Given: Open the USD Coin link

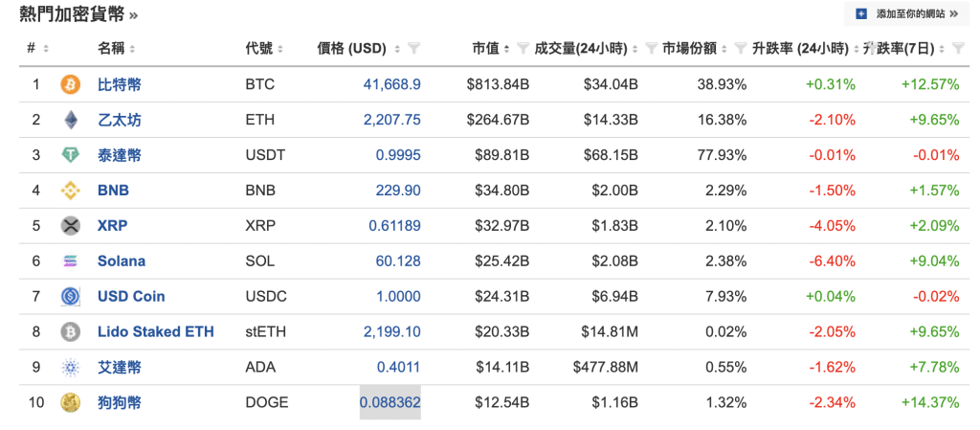Looking at the screenshot, I should 131,296.
